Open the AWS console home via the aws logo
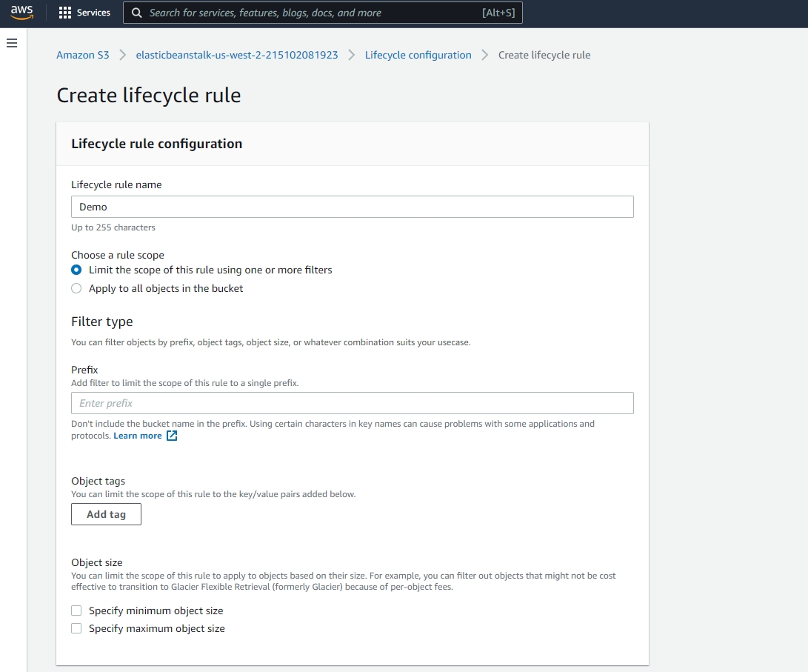 click(x=21, y=12)
